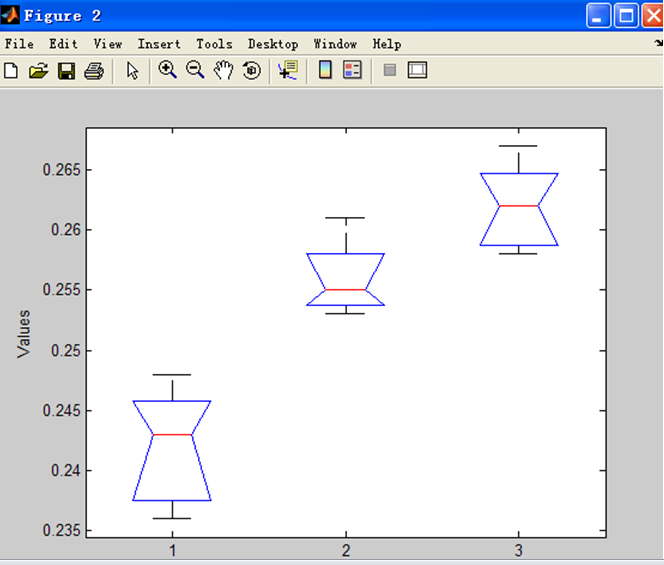Click the upper whisker cap of box 1
Image resolution: width=664 pixels, height=565 pixels.
[172, 375]
